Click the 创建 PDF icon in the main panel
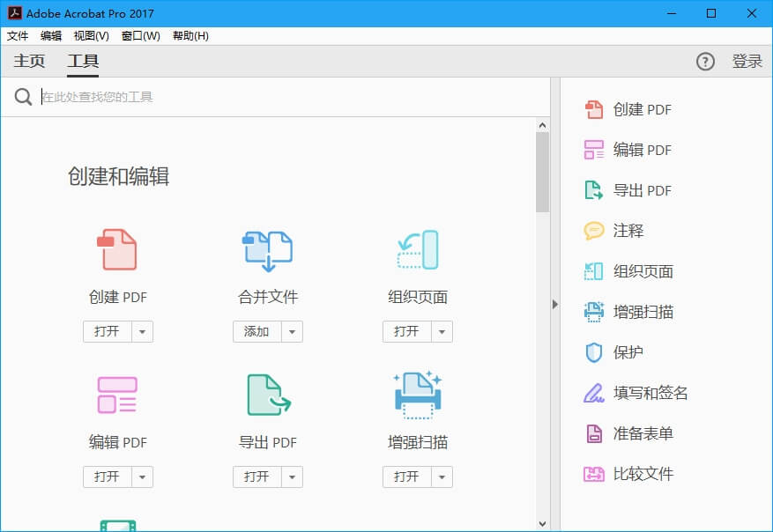Viewport: 773px width, 532px height. (x=117, y=250)
